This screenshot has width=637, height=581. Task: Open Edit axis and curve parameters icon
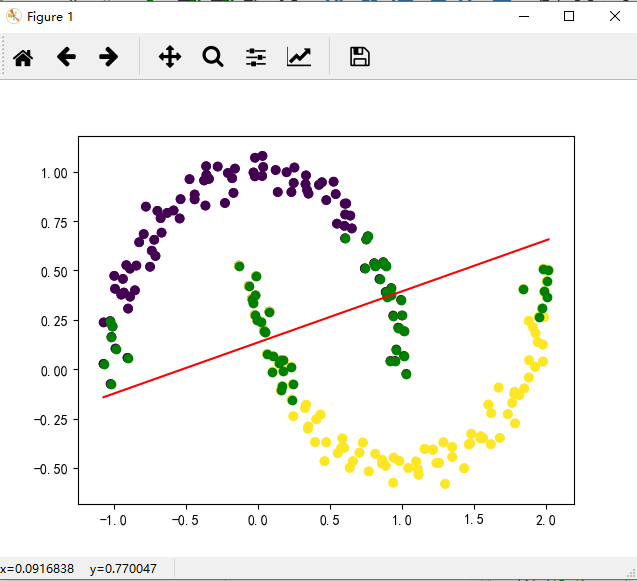coord(299,56)
